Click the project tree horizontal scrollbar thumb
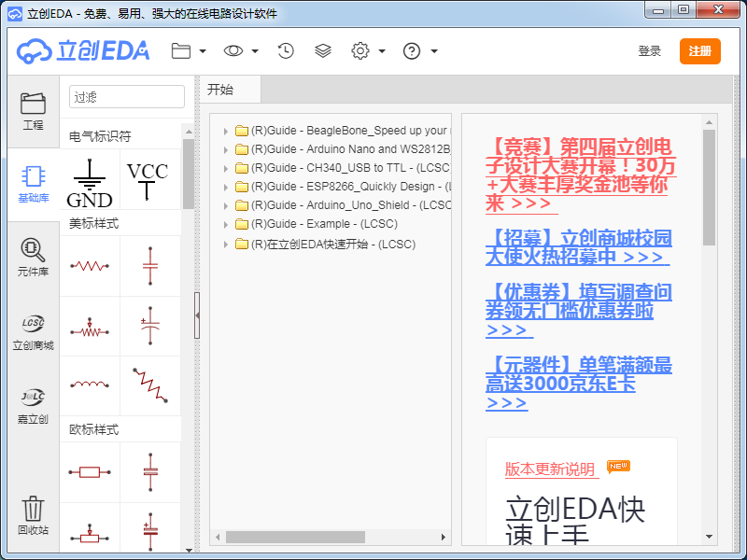This screenshot has width=747, height=560. 295,537
